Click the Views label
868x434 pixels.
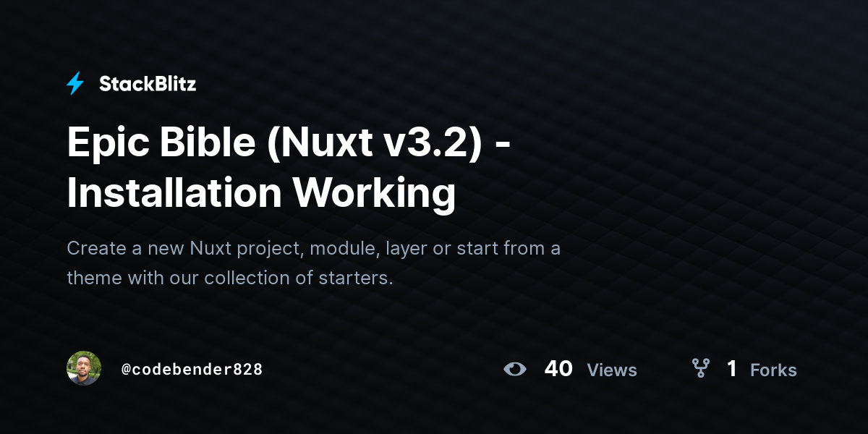click(612, 370)
